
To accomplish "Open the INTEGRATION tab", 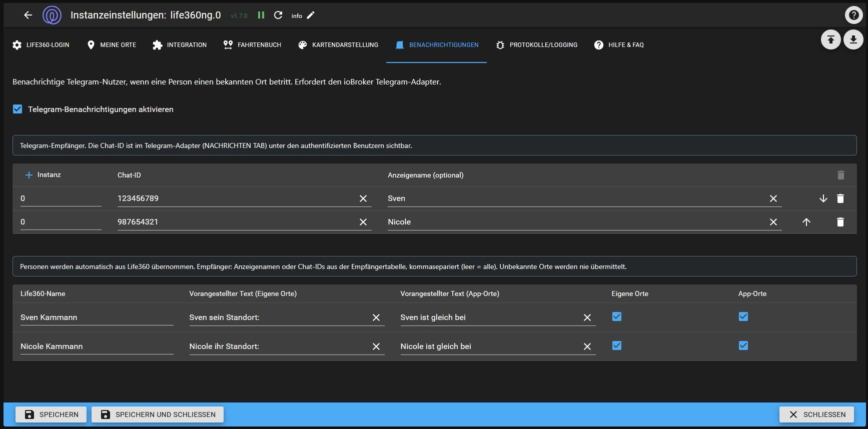I will (x=180, y=45).
